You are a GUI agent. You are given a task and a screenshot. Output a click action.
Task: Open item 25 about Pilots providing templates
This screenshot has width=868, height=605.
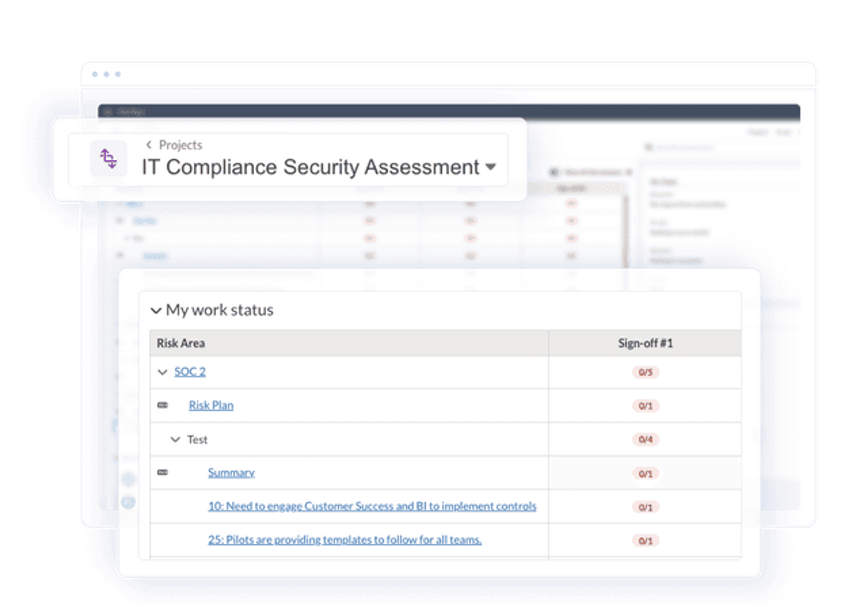tap(344, 540)
